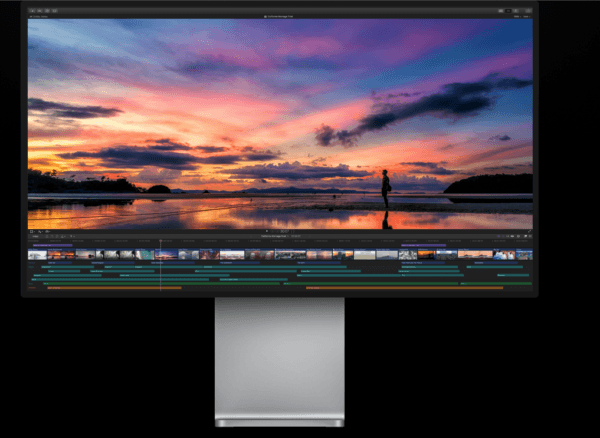Open the Select tool dropdown in the timeline toolbar
Image resolution: width=600 pixels, height=438 pixels.
(x=72, y=236)
